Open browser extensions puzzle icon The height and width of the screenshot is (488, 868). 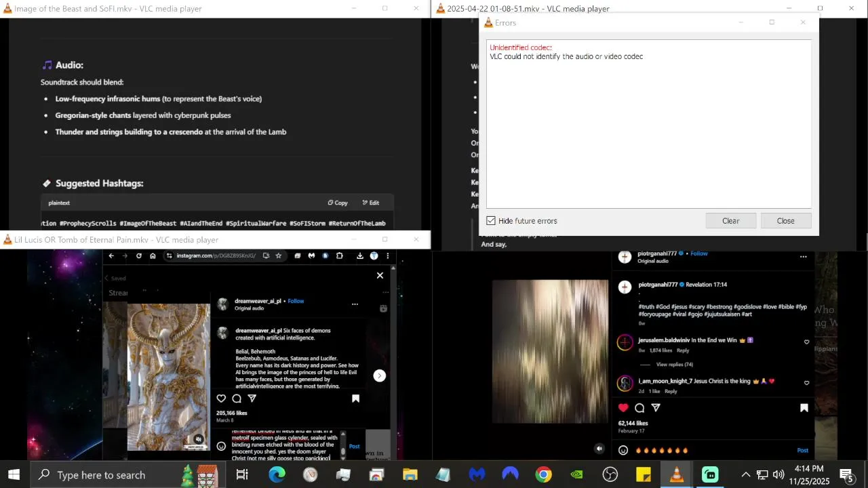coord(340,256)
